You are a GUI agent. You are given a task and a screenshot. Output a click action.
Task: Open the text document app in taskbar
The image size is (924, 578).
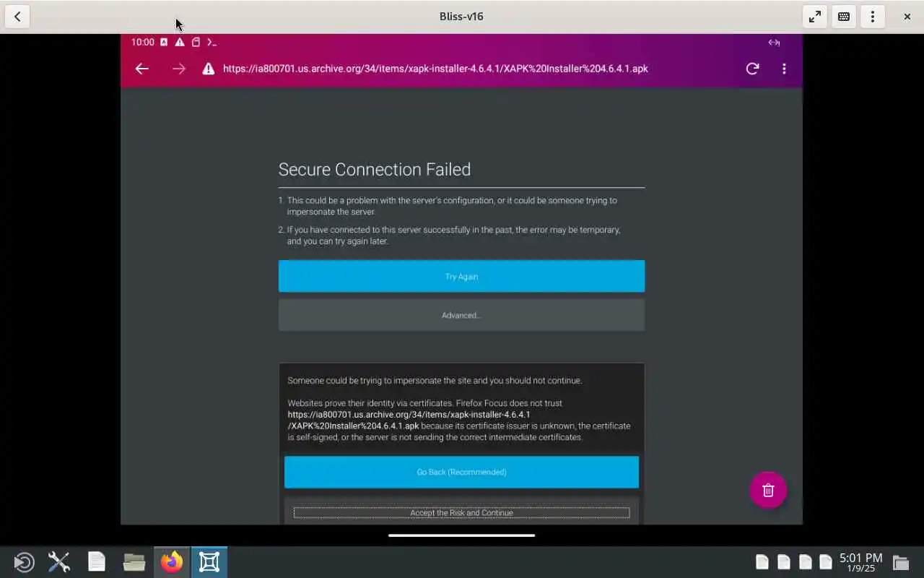pyautogui.click(x=97, y=562)
